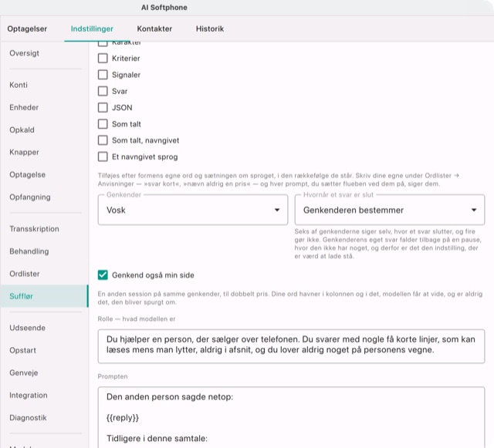Expand Hvornår et svar er slut dropdown
This screenshot has height=448, width=494.
coord(390,210)
